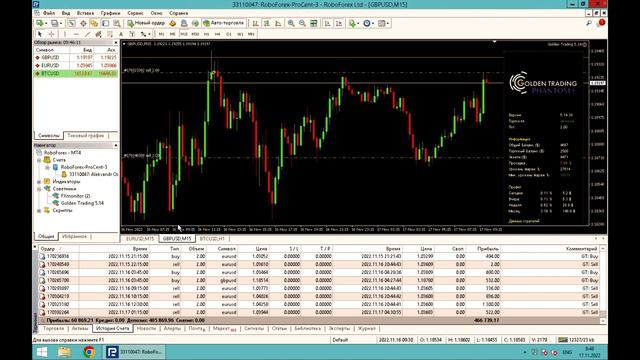The image size is (640, 360).
Task: Click the search magnifier icon top-right
Action: [589, 23]
